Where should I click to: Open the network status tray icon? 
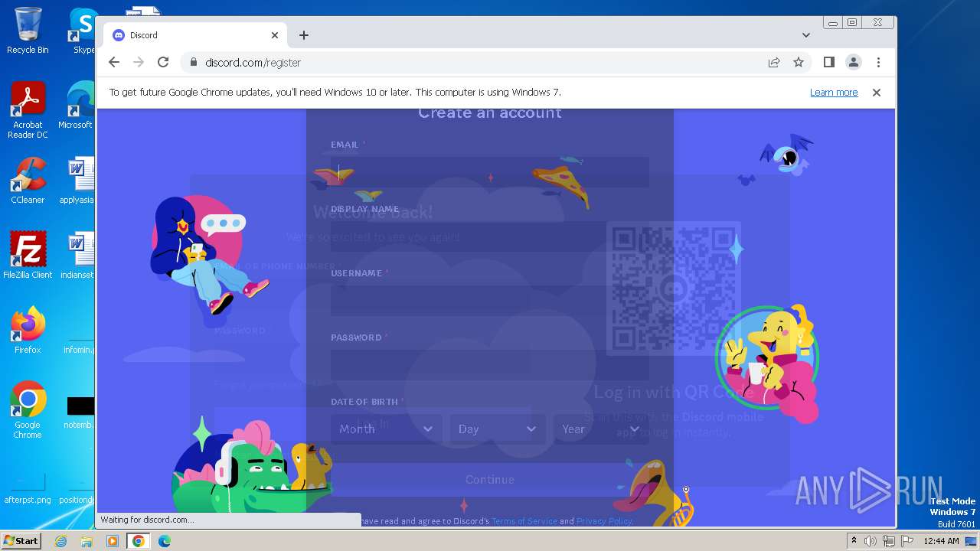tap(889, 541)
